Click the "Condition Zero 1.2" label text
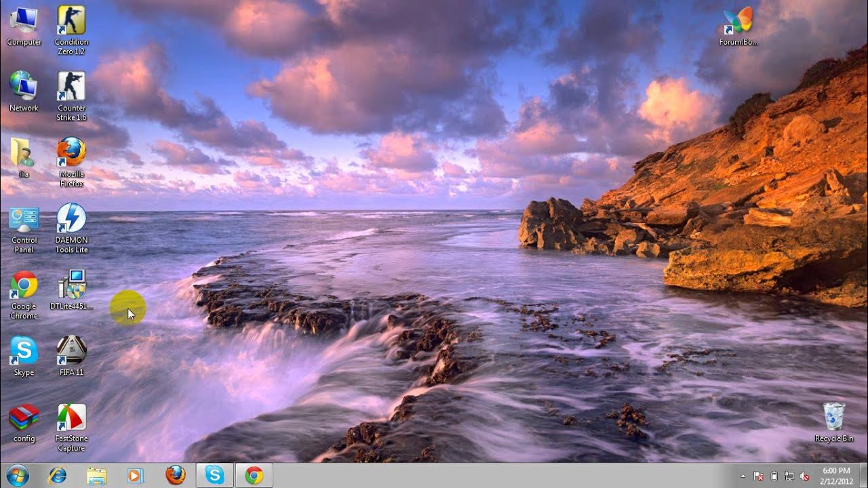Image resolution: width=868 pixels, height=488 pixels. point(71,47)
